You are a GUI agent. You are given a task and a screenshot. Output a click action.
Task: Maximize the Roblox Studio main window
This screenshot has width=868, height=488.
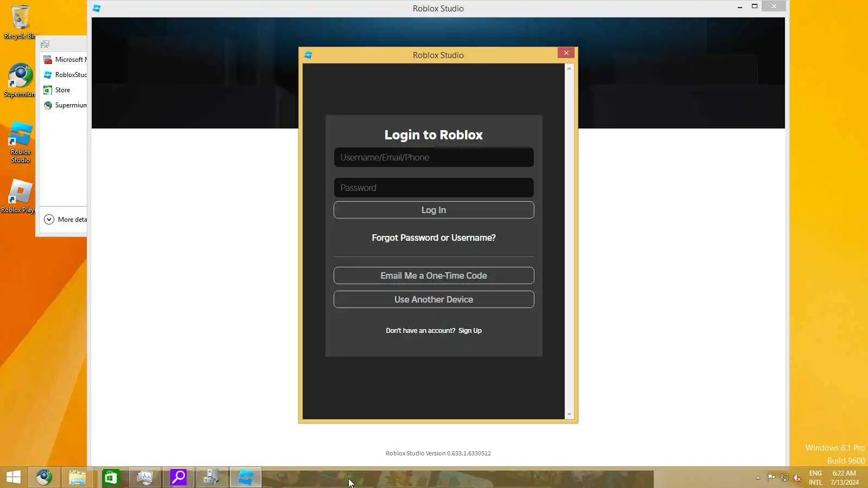[754, 7]
